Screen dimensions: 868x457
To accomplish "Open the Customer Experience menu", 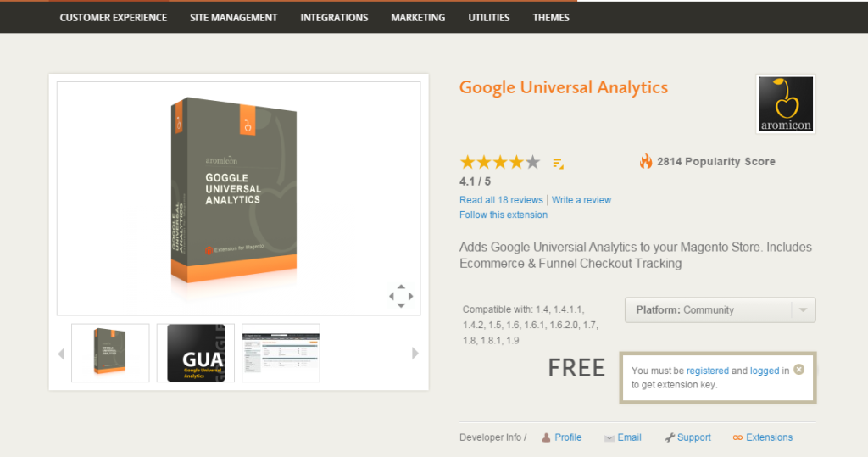I will pyautogui.click(x=114, y=17).
